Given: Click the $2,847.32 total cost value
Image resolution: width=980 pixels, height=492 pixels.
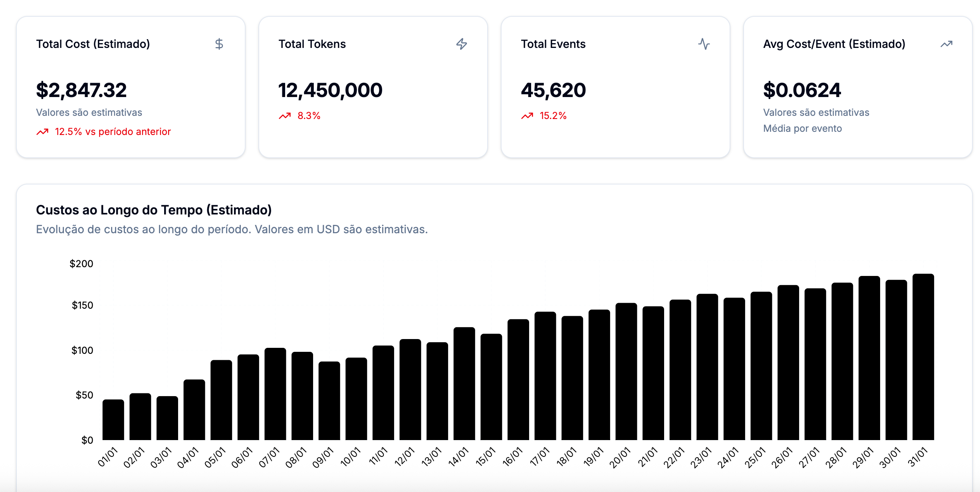Looking at the screenshot, I should [x=81, y=90].
